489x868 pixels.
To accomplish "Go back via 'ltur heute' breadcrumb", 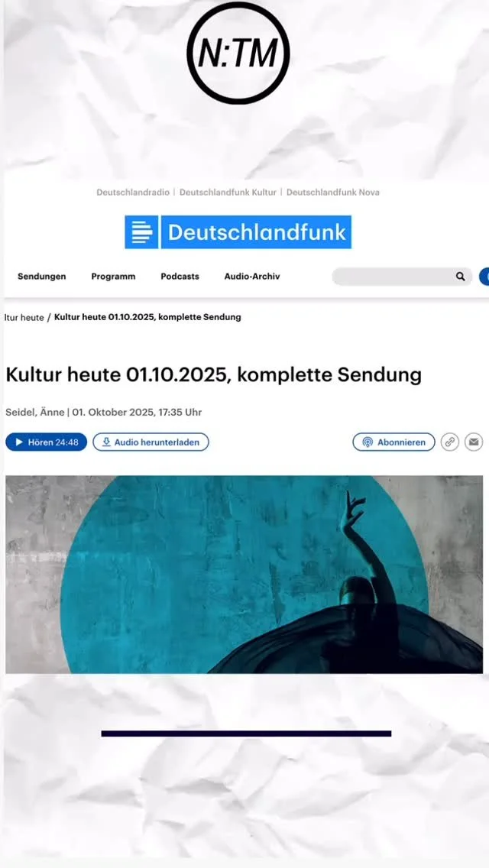I will click(x=24, y=318).
